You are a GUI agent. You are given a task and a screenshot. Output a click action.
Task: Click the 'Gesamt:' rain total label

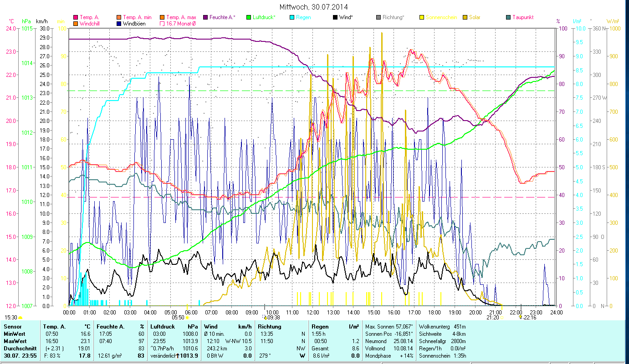point(321,349)
